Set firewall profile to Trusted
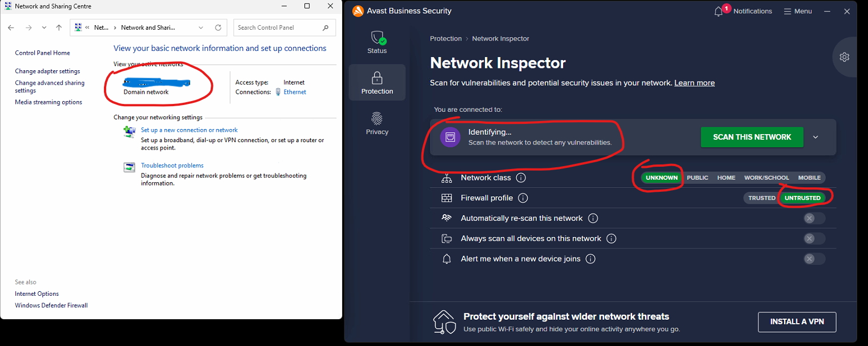This screenshot has width=868, height=346. tap(762, 198)
